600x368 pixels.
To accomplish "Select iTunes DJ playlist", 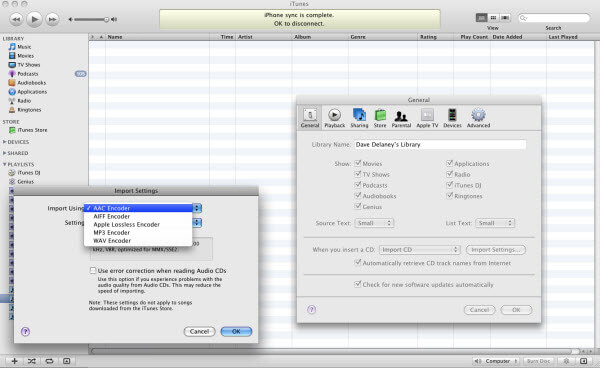I will 29,173.
